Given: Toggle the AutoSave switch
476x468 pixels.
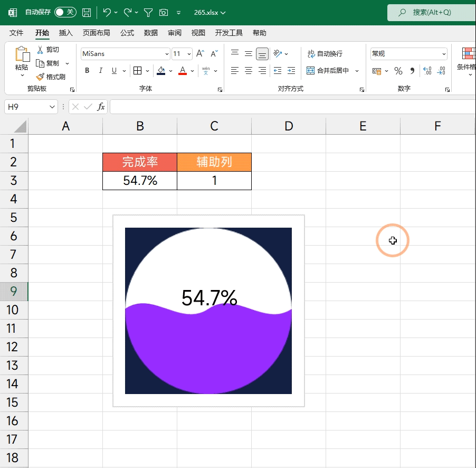Looking at the screenshot, I should click(65, 12).
